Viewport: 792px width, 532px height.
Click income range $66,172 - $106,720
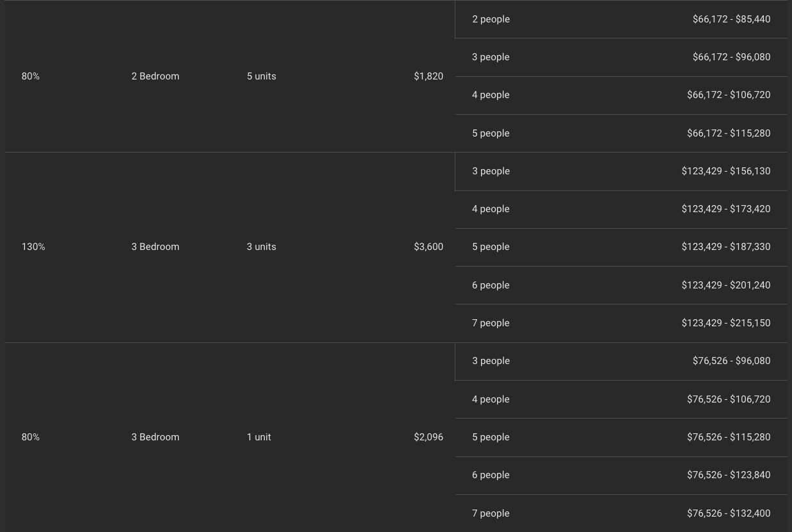[x=729, y=95]
